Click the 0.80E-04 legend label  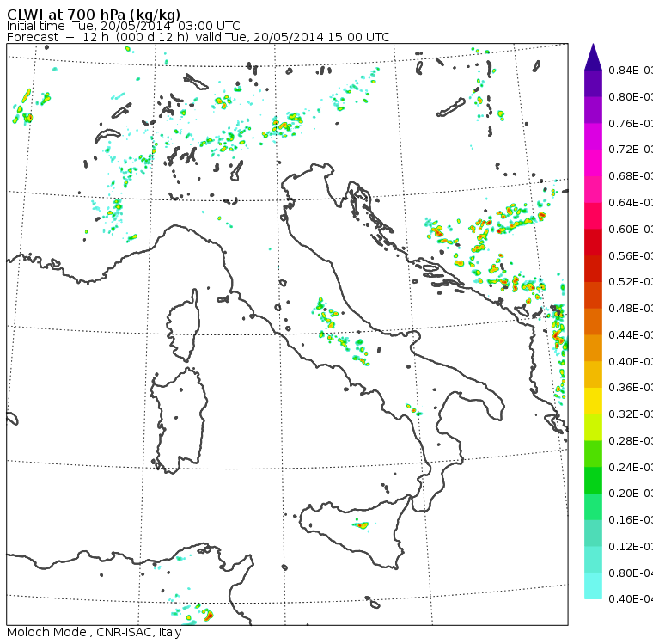(x=631, y=573)
